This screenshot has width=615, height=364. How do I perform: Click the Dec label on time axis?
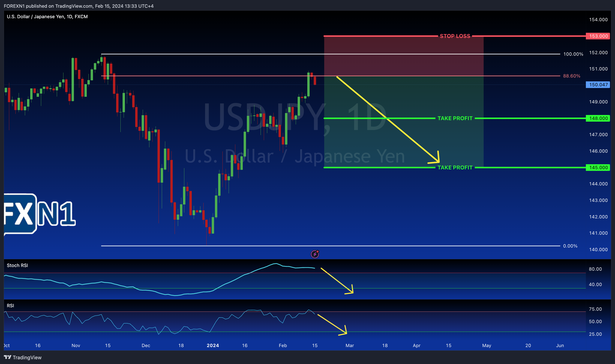pos(146,345)
